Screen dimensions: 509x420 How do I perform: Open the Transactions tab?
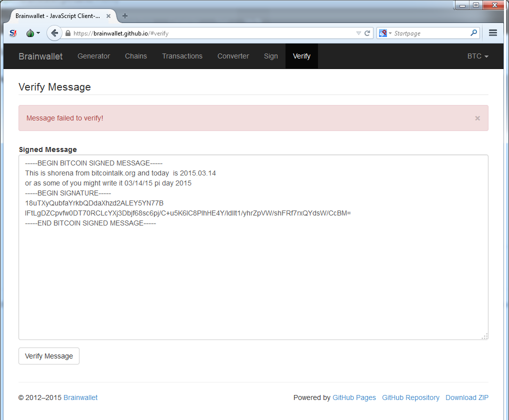182,56
